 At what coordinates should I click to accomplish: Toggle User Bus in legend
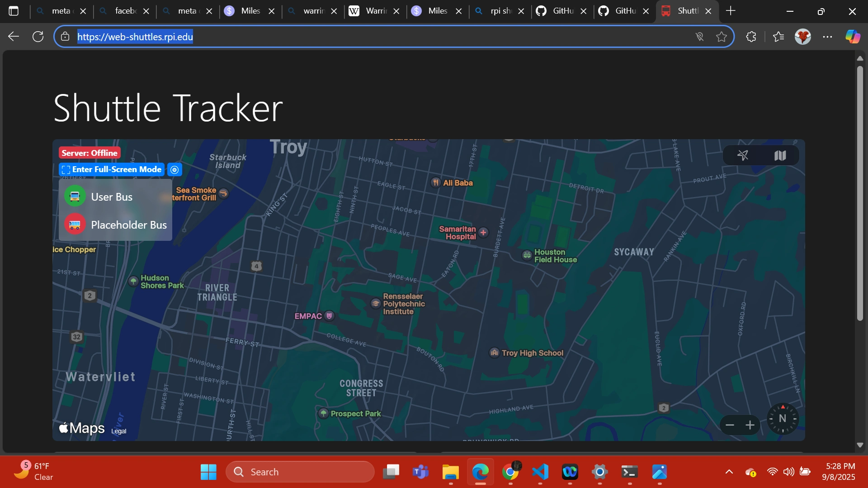(x=111, y=197)
